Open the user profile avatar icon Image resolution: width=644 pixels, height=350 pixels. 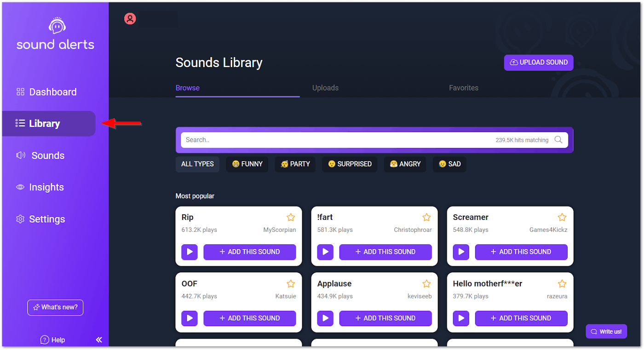(130, 19)
